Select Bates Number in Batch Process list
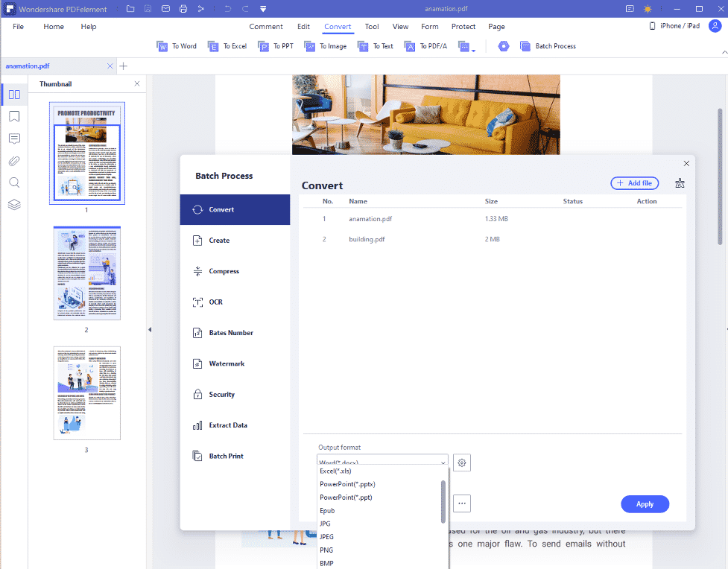The image size is (728, 569). [x=235, y=333]
